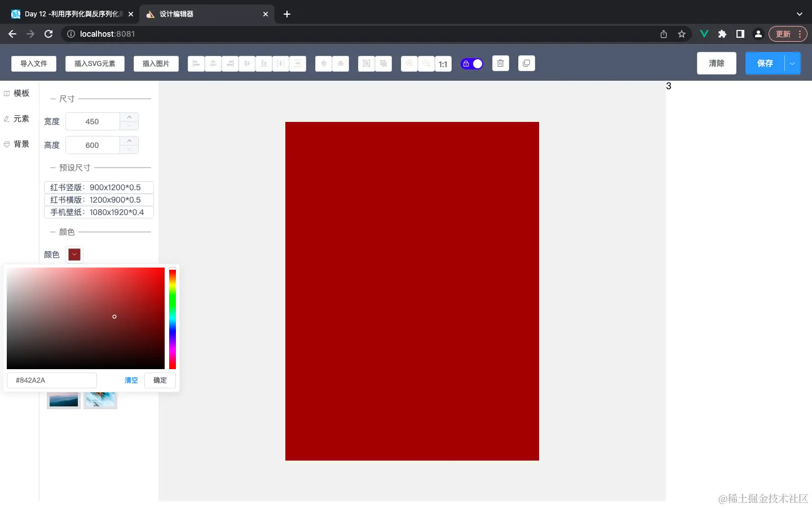Toggle the 颜色 color swatch dropdown
Image resolution: width=812 pixels, height=508 pixels.
[x=74, y=255]
